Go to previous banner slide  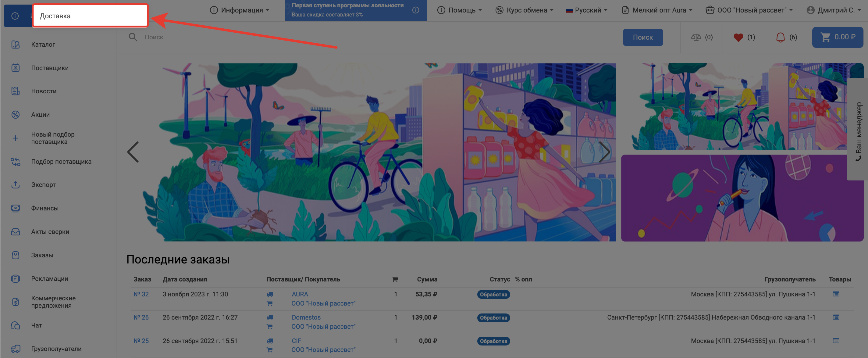(x=133, y=152)
